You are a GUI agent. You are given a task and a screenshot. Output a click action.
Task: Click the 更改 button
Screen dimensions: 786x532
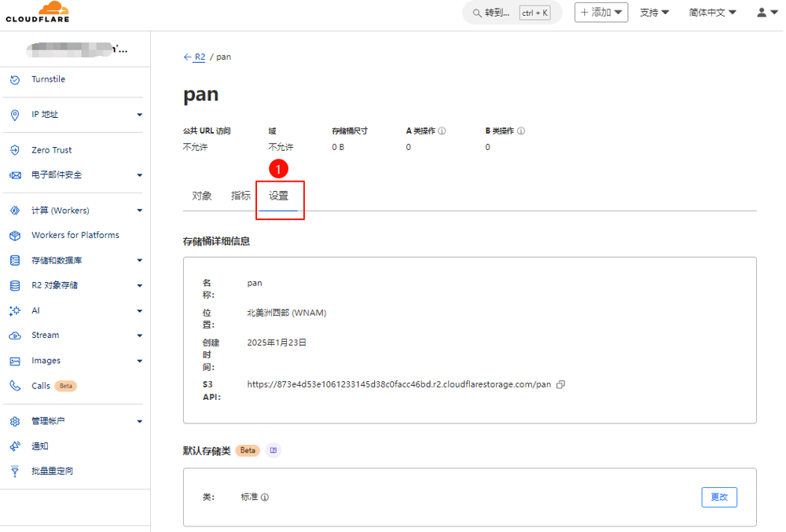[718, 497]
